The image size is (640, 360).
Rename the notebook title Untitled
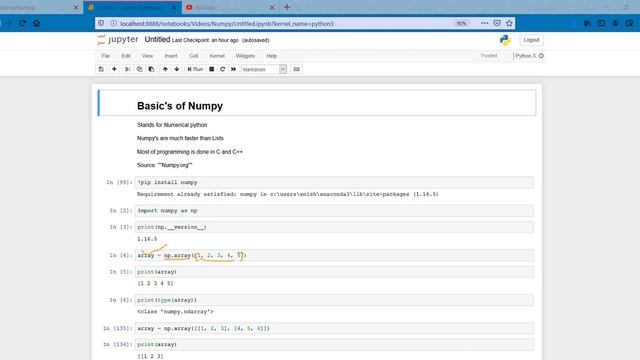pos(157,40)
